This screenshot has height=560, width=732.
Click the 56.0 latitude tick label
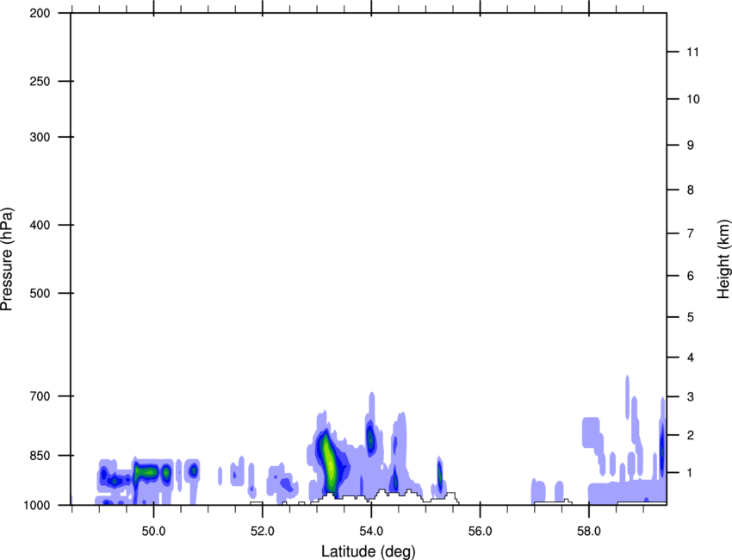[x=481, y=532]
